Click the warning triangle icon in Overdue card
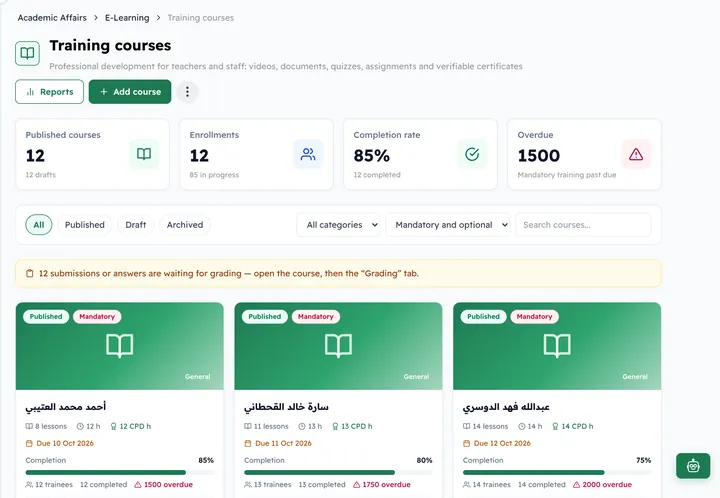This screenshot has height=498, width=720. tap(636, 154)
